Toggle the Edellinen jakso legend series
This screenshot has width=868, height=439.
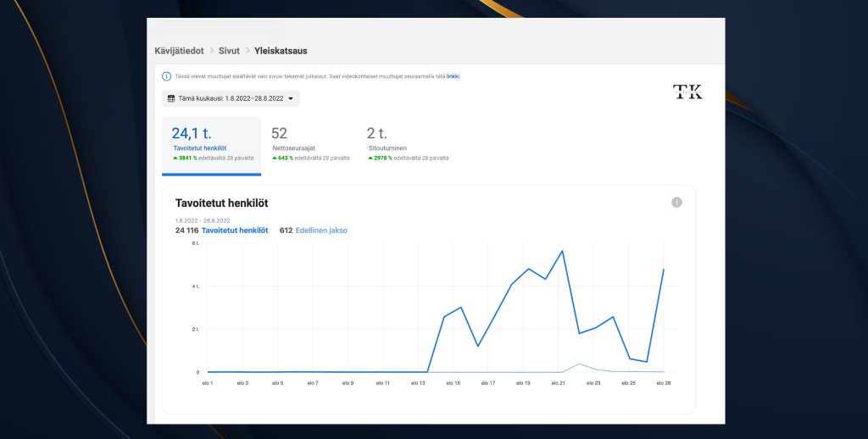(320, 231)
